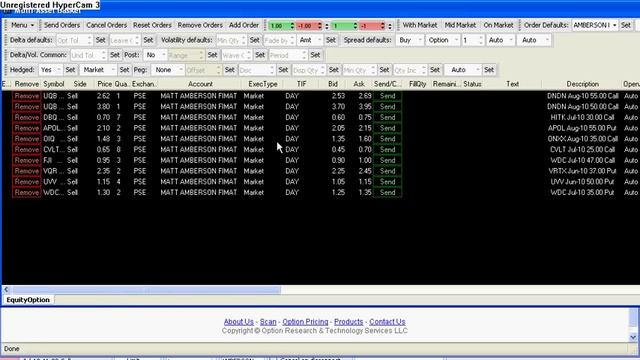This screenshot has width=640, height=360.
Task: Click the Cancel Orders toolbar button
Action: [x=107, y=25]
